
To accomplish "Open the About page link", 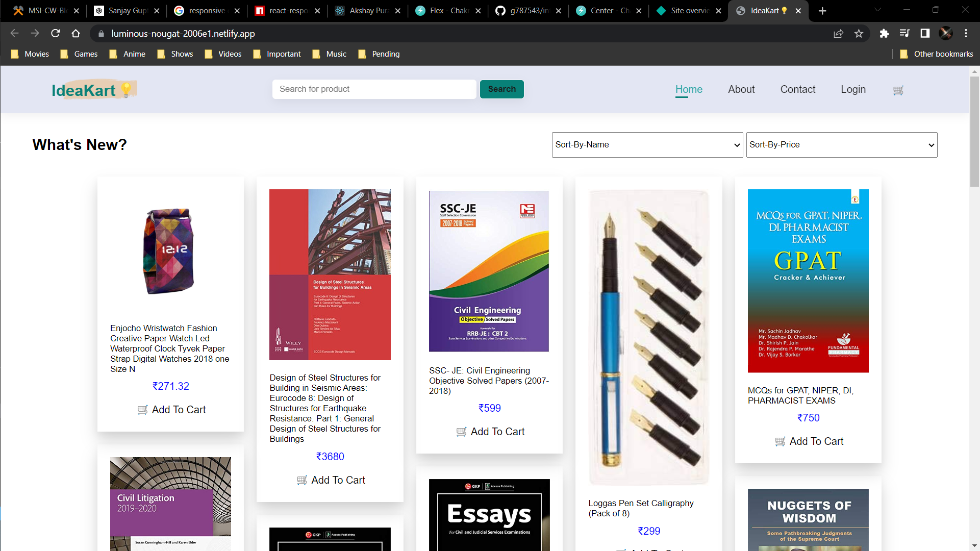I will pyautogui.click(x=741, y=89).
